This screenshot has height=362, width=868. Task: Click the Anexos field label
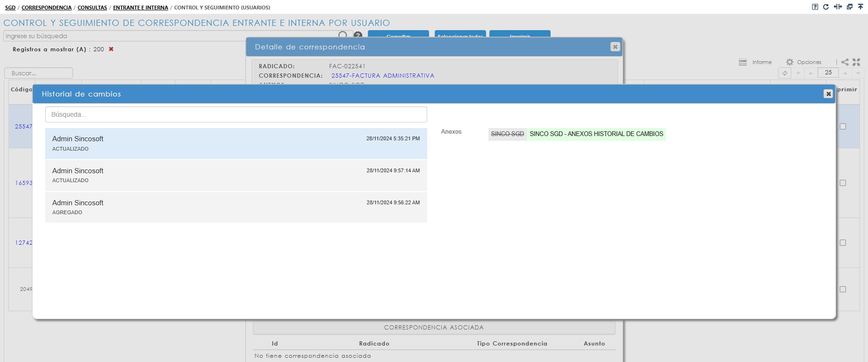coord(451,132)
